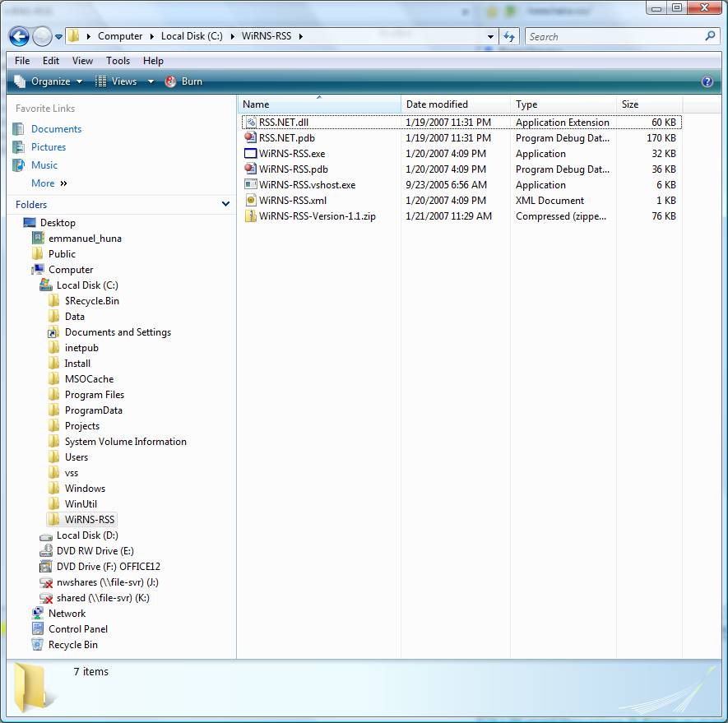Viewport: 728px width, 723px height.
Task: Go back with the Back arrow button
Action: 19,36
